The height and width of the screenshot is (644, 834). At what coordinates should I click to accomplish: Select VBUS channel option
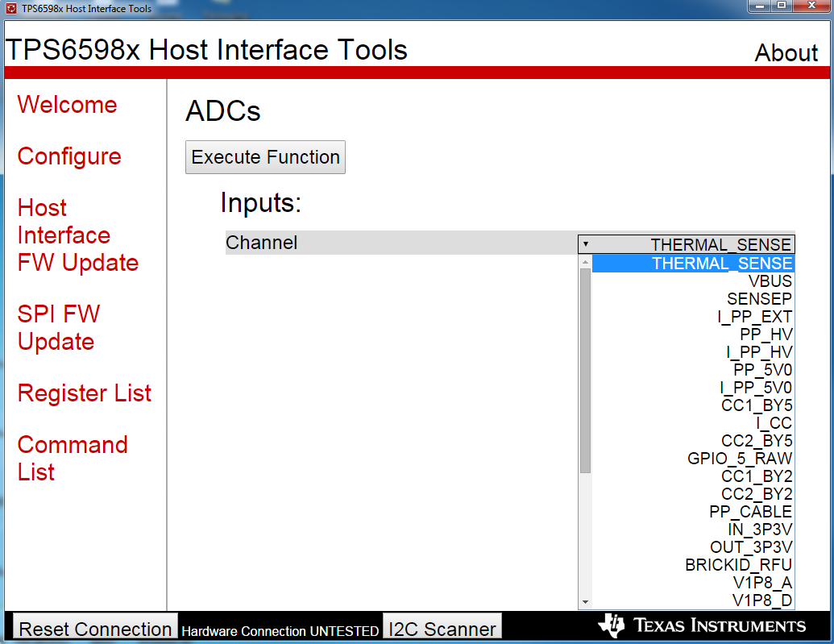pyautogui.click(x=693, y=281)
